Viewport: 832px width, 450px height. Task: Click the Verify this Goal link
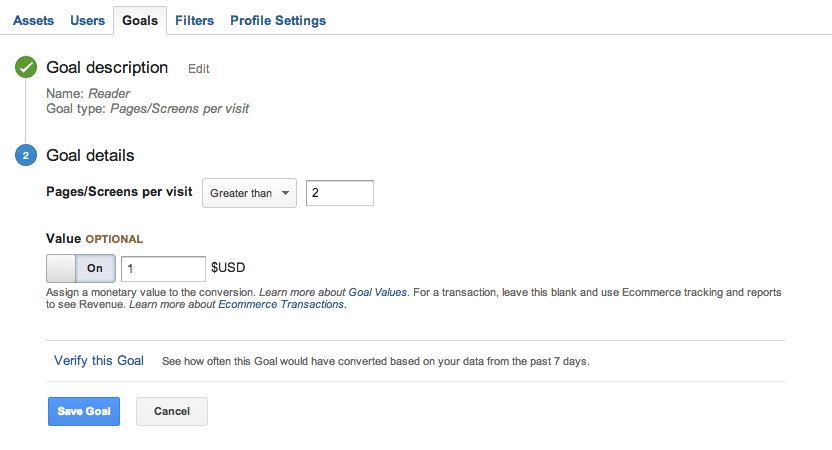pyautogui.click(x=99, y=360)
